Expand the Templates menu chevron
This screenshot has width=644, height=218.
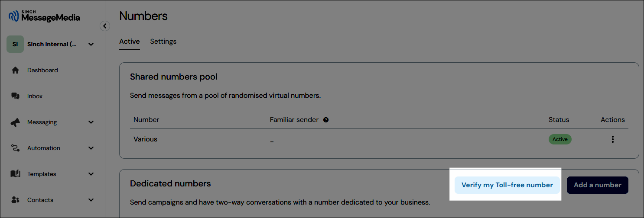(91, 174)
